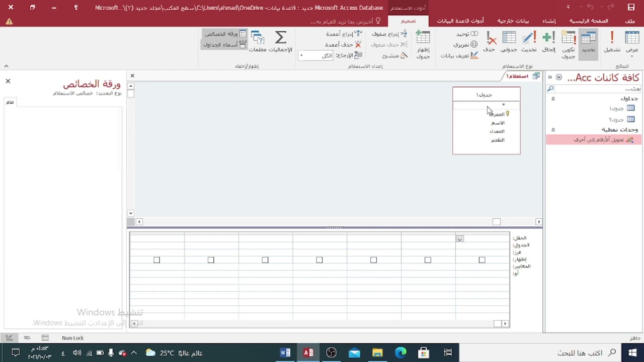The height and width of the screenshot is (362, 644).
Task: Close the استعلام1 query tab
Action: (132, 75)
